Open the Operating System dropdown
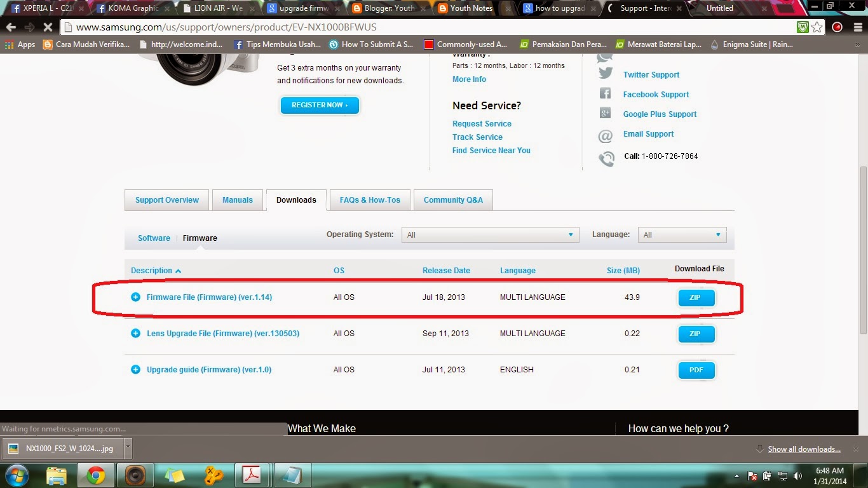The height and width of the screenshot is (488, 868). [490, 235]
